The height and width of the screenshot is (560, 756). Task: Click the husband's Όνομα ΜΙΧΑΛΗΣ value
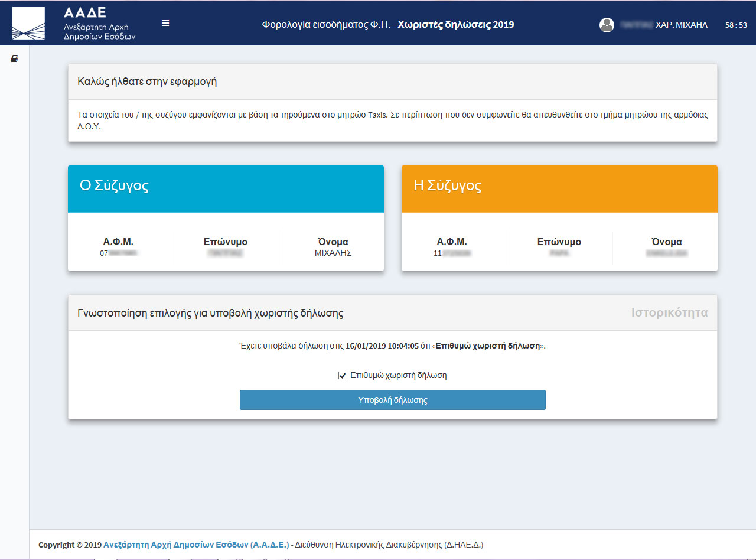click(333, 253)
